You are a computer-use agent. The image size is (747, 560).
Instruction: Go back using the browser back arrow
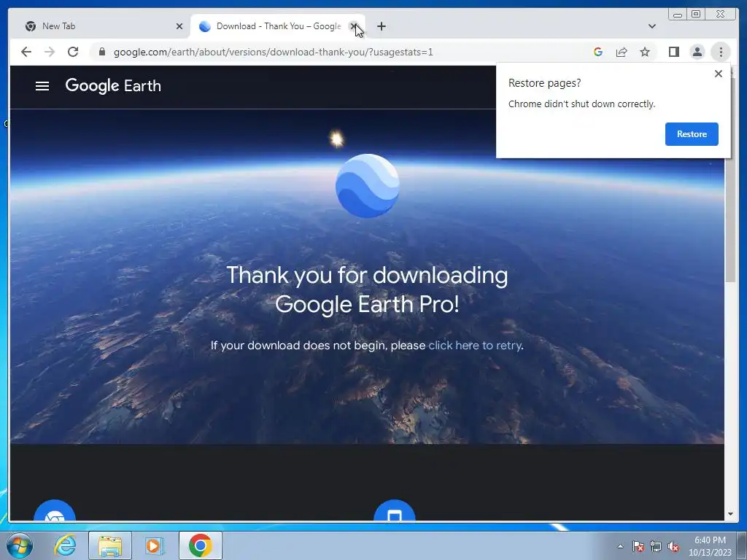pos(26,52)
